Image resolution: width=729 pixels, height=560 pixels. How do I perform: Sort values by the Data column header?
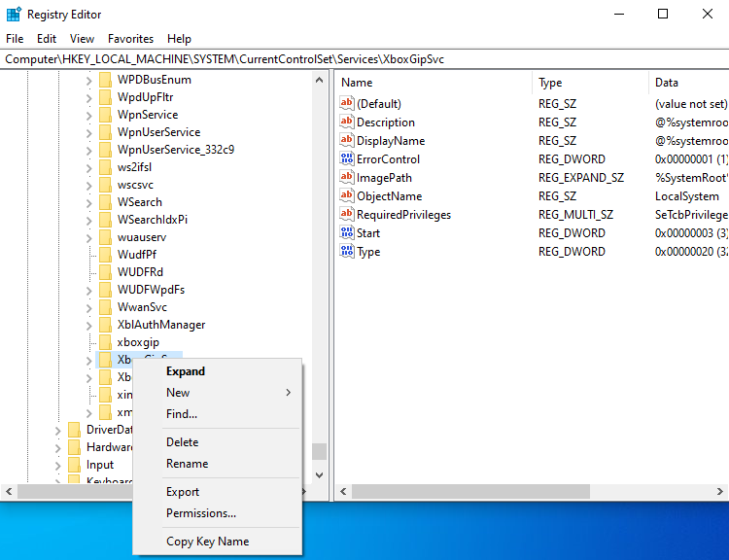coord(689,83)
